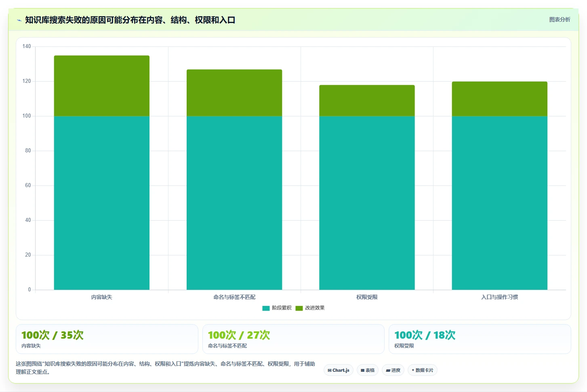This screenshot has width=587, height=392.
Task: Click green top segment of 入口与操作习惯 bar
Action: [x=500, y=99]
